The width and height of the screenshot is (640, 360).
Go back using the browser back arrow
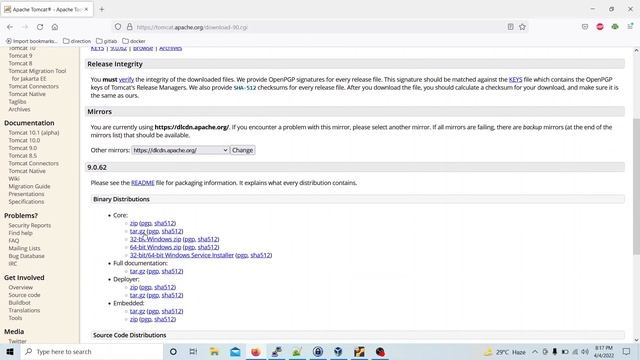click(10, 27)
